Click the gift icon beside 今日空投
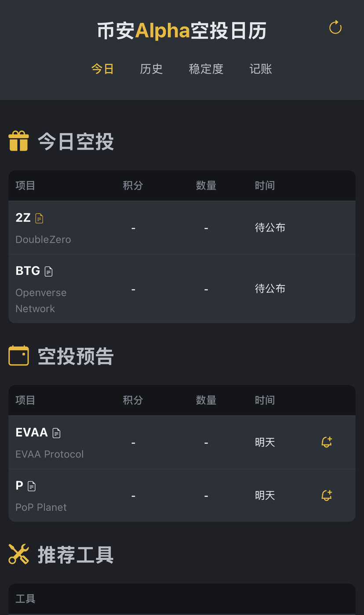 click(x=18, y=141)
